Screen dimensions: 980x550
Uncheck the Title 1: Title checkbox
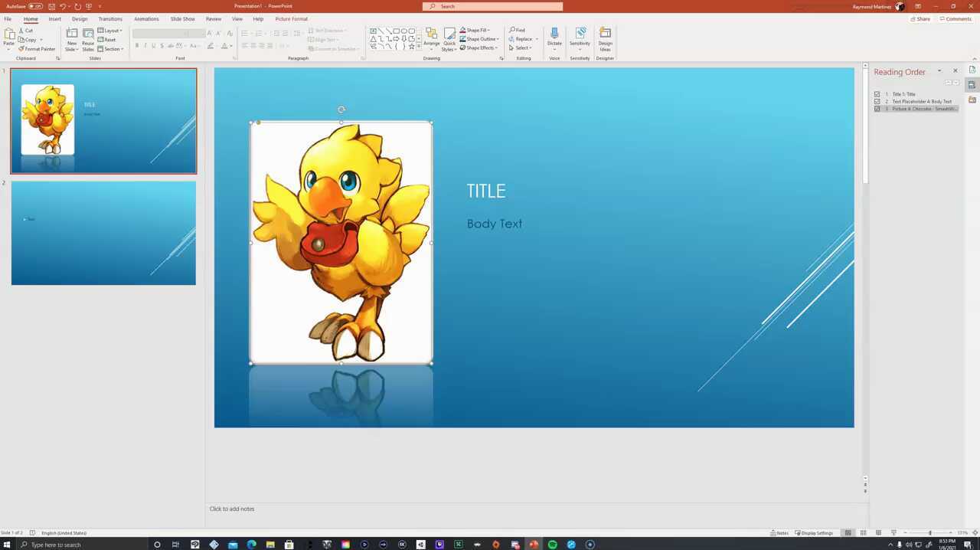(x=877, y=94)
